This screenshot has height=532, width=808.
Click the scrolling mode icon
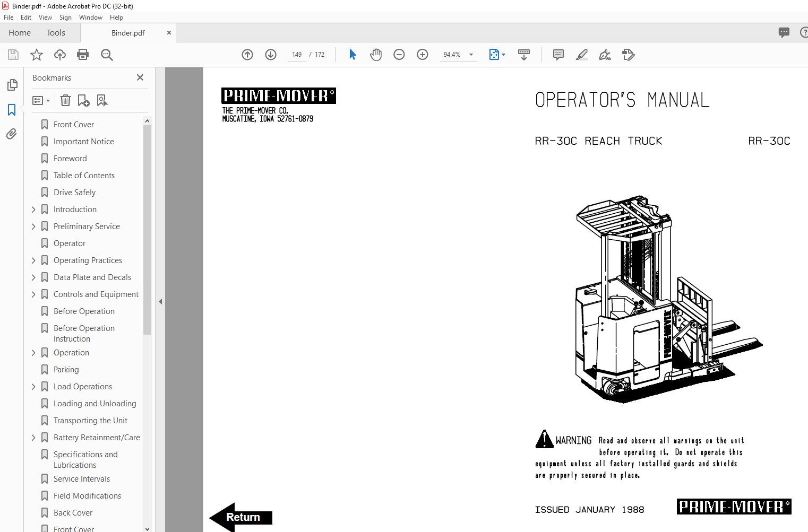pyautogui.click(x=524, y=55)
